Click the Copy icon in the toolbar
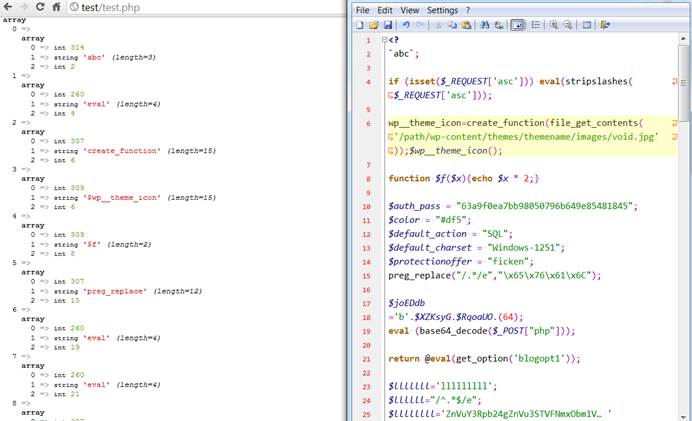This screenshot has height=421, width=692. pyautogui.click(x=452, y=25)
